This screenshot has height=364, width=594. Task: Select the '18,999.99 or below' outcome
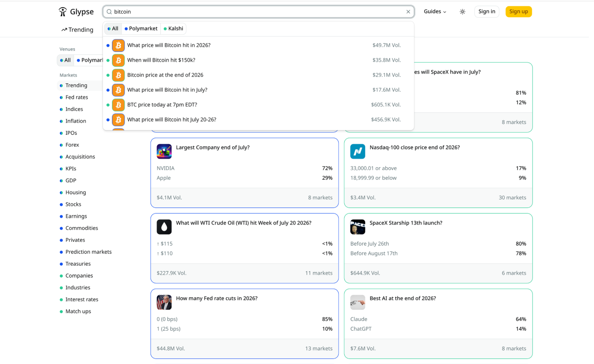pyautogui.click(x=438, y=178)
